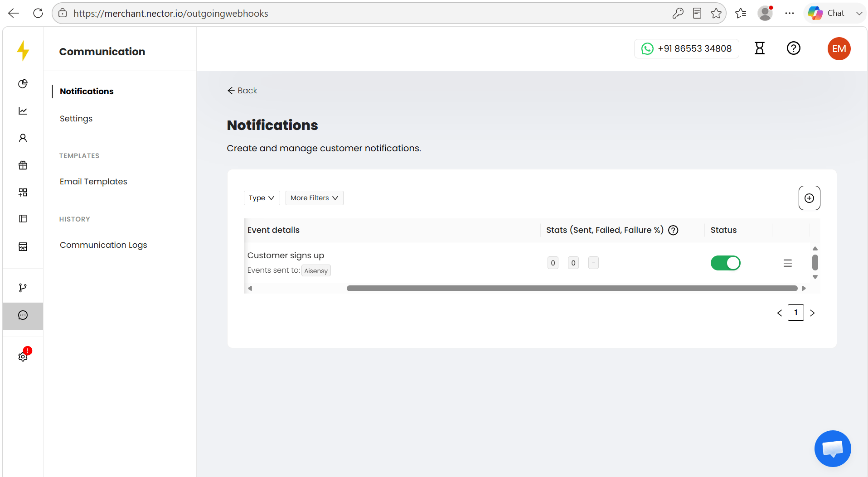Click the failure percent dash badge
This screenshot has width=868, height=477.
click(593, 263)
